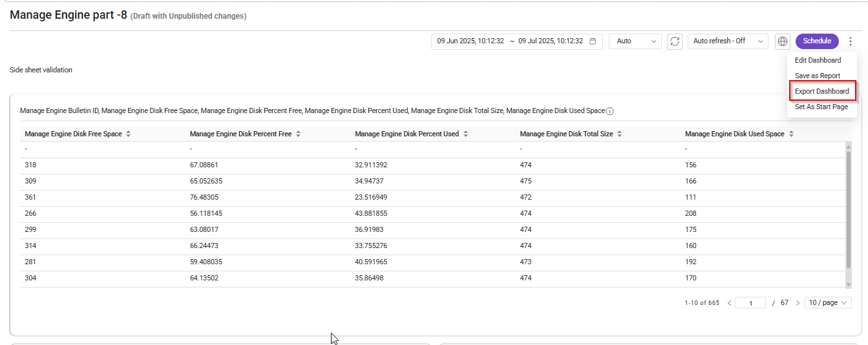Open the Auto interval dropdown
Screen dimensions: 868x345
(x=635, y=41)
